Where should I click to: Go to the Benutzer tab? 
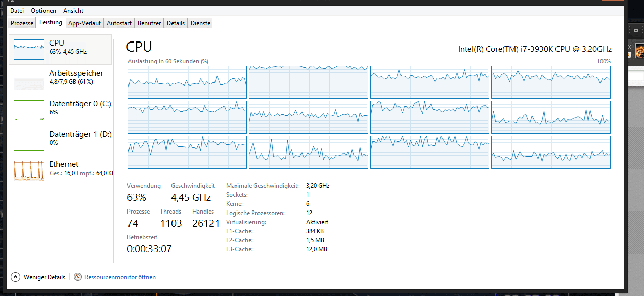[x=149, y=23]
